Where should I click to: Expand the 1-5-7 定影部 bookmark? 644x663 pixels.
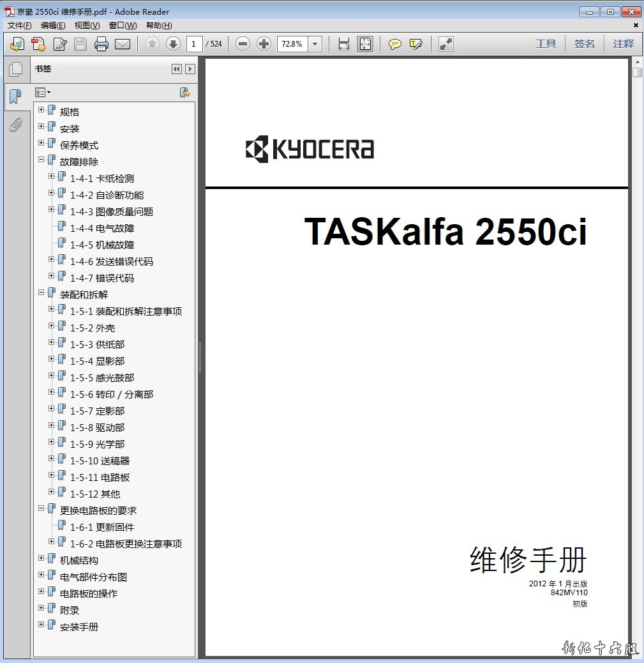52,409
